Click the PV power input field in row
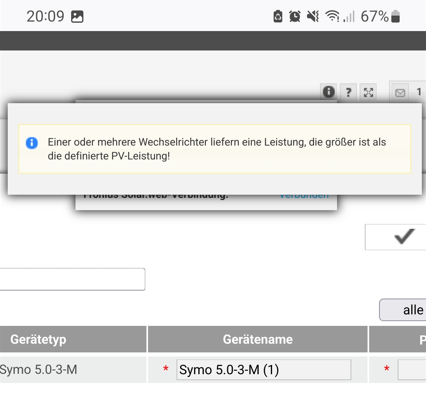Viewport: 426px width, 403px height. 412,369
